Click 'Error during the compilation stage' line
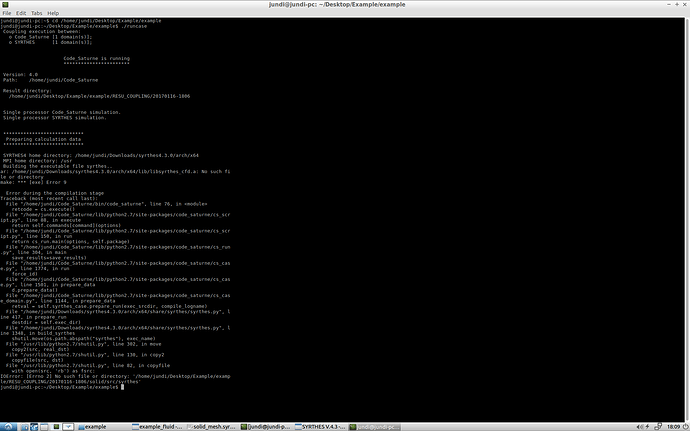Image resolution: width=690 pixels, height=431 pixels. [55, 193]
